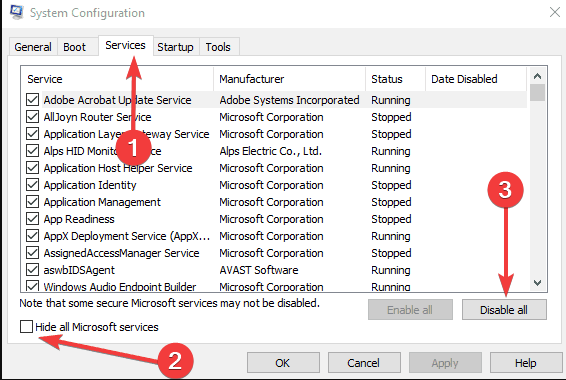Click the Disable all button
The width and height of the screenshot is (566, 380).
[x=504, y=310]
